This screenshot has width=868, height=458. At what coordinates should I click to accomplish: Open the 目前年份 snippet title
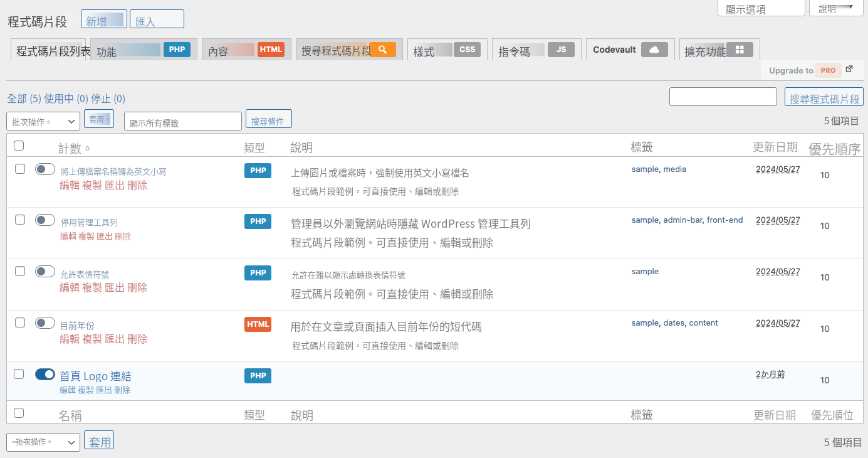(x=77, y=326)
